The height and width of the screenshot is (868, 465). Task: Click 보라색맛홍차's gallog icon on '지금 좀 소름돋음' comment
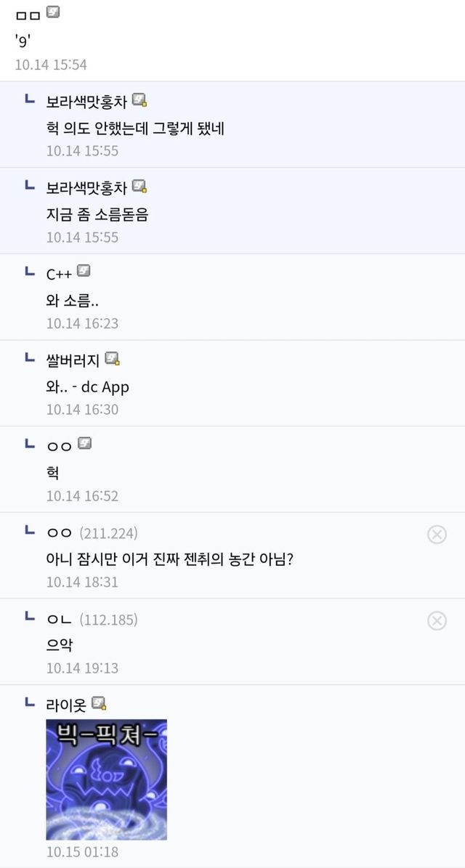click(139, 187)
